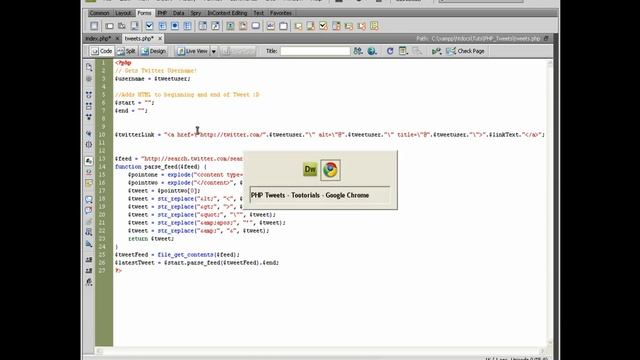
Task: Insert a Form element from Forms bar
Action: point(94,26)
